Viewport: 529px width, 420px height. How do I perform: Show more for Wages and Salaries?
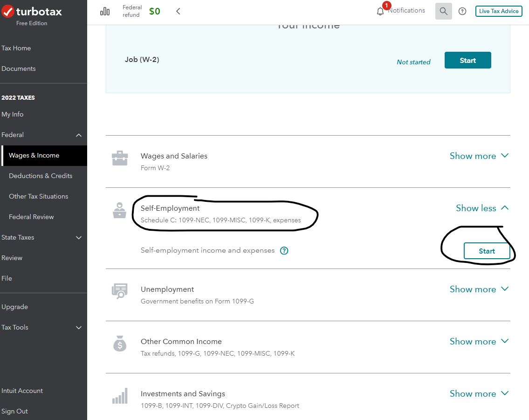[479, 156]
